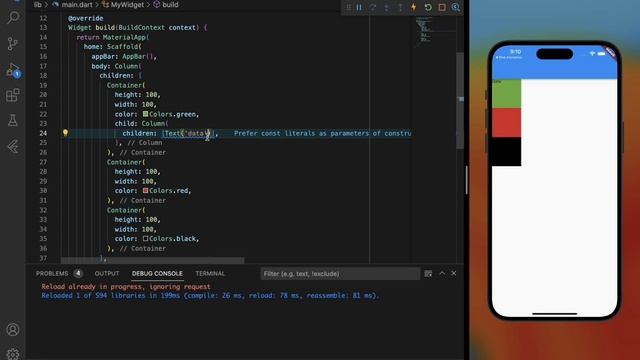Image resolution: width=640 pixels, height=360 pixels.
Task: Click 'height: 100' on line 33
Action: (x=136, y=220)
